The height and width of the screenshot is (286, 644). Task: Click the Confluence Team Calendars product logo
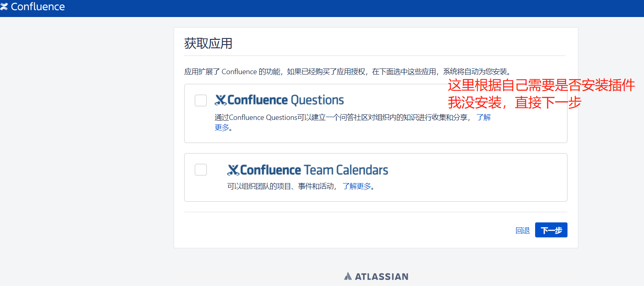pos(308,170)
